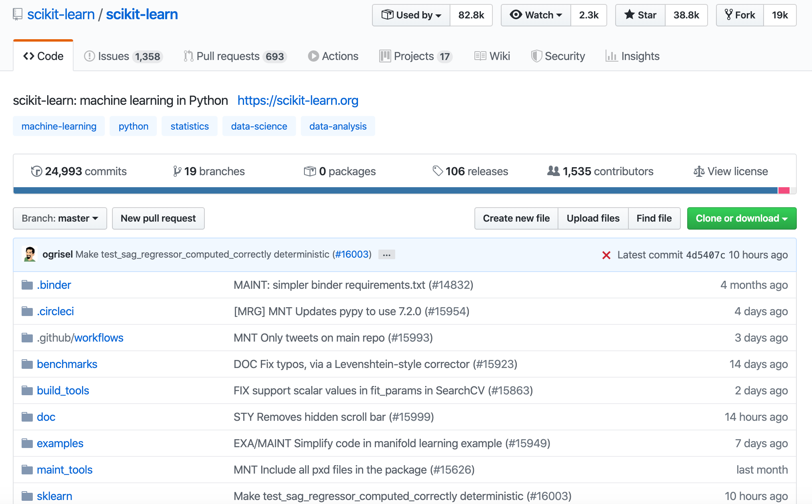View 24,993 commits
812x504 pixels.
[79, 171]
